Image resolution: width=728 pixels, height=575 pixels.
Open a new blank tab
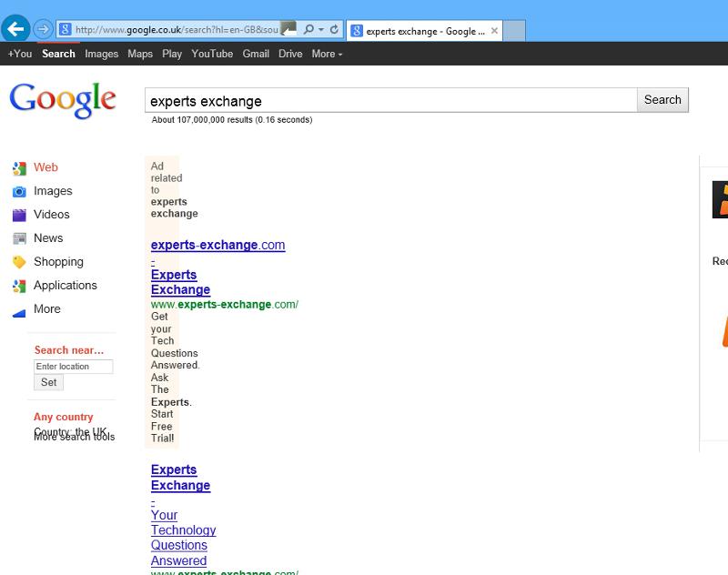point(514,31)
